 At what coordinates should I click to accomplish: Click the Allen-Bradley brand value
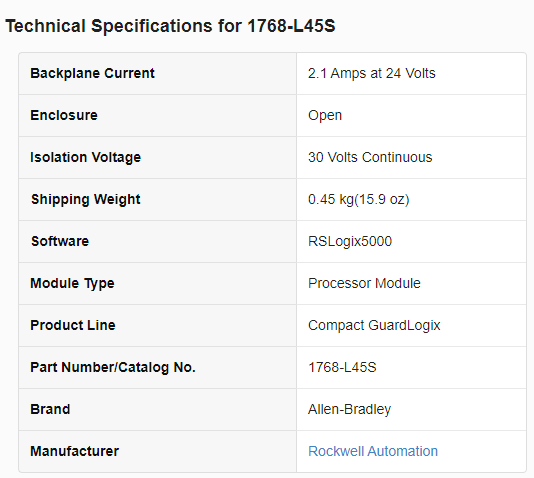349,409
